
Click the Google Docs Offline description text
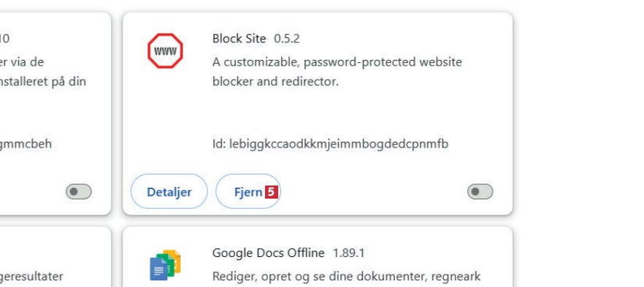tap(346, 276)
